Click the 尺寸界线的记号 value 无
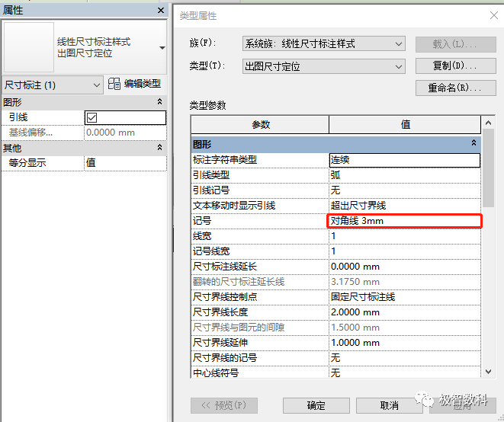The image size is (504, 422). click(405, 358)
